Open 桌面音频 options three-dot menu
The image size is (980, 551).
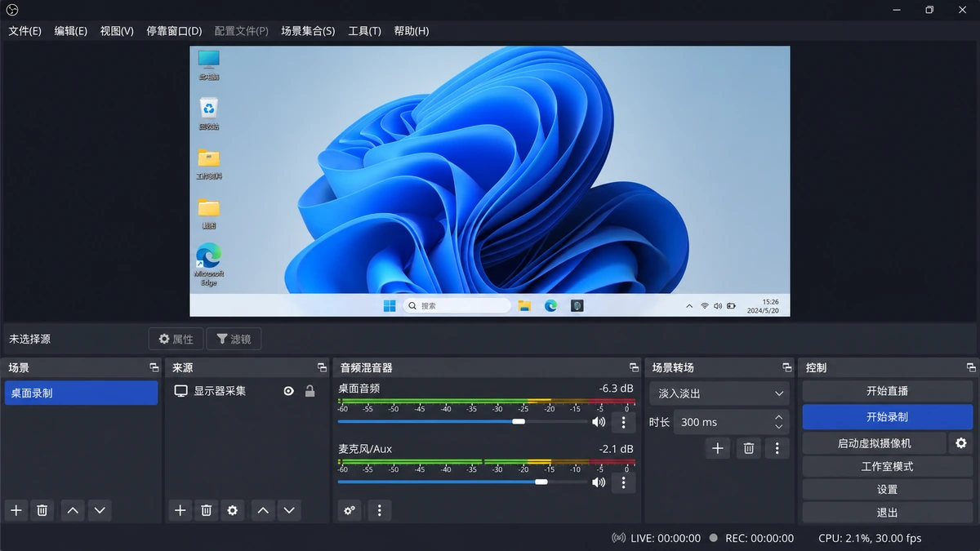(623, 422)
